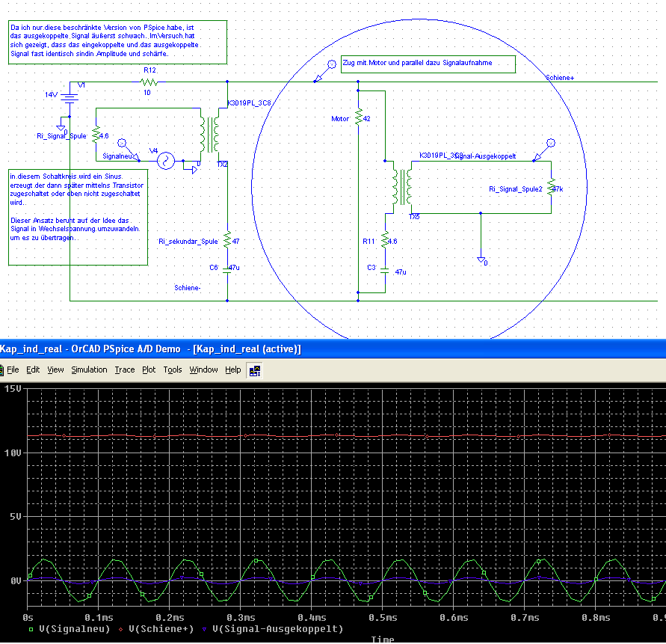This screenshot has width=666, height=644.
Task: Select resistor R12 in the schematic
Action: pyautogui.click(x=149, y=82)
